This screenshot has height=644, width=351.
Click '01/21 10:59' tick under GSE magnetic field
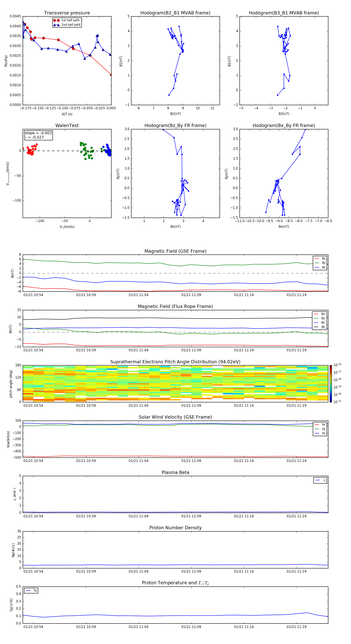click(x=86, y=295)
